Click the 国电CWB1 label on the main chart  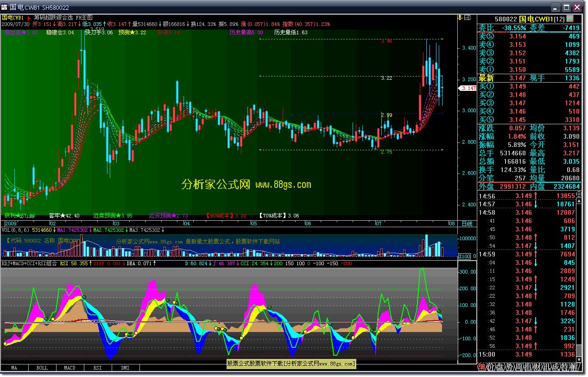coord(13,18)
